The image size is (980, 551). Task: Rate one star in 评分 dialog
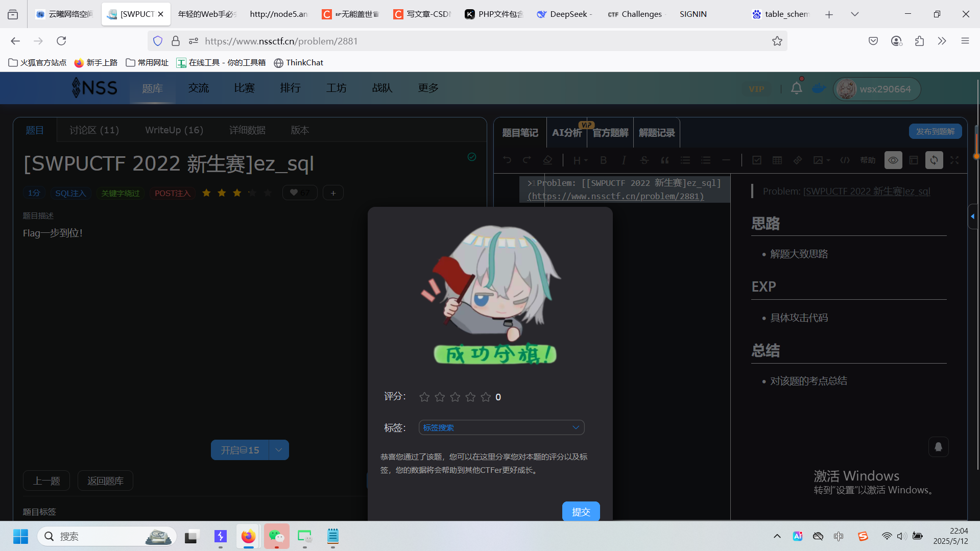click(x=424, y=397)
